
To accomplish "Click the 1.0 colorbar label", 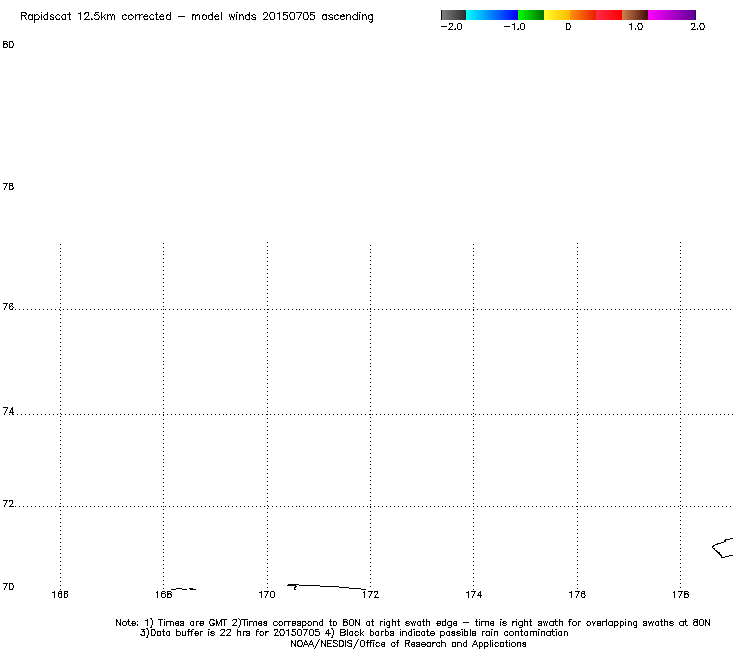I will pyautogui.click(x=636, y=27).
